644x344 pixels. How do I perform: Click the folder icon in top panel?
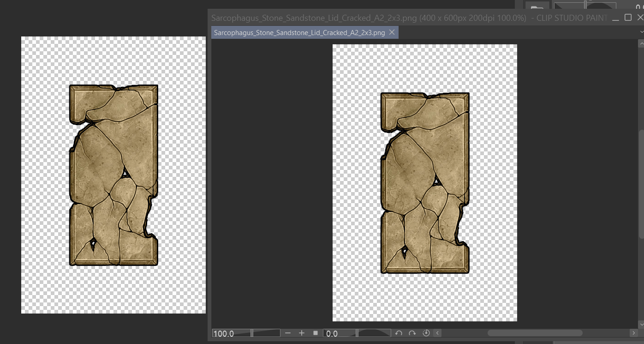click(537, 7)
